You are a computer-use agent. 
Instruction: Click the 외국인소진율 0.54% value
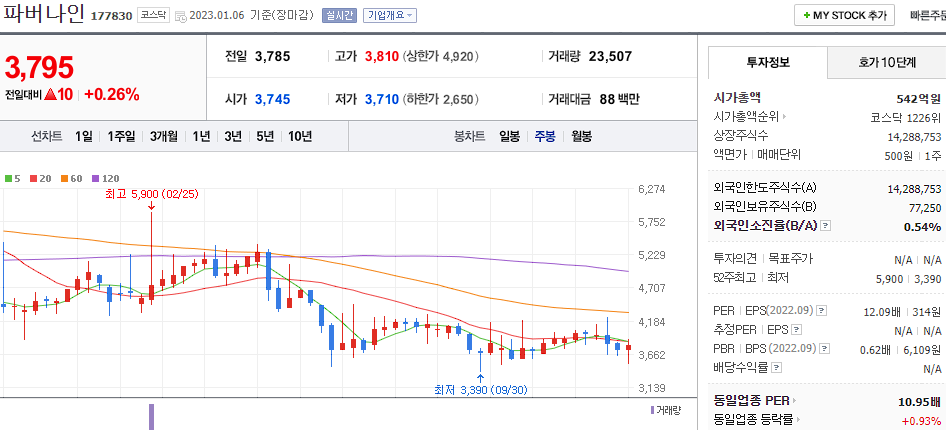pos(922,227)
